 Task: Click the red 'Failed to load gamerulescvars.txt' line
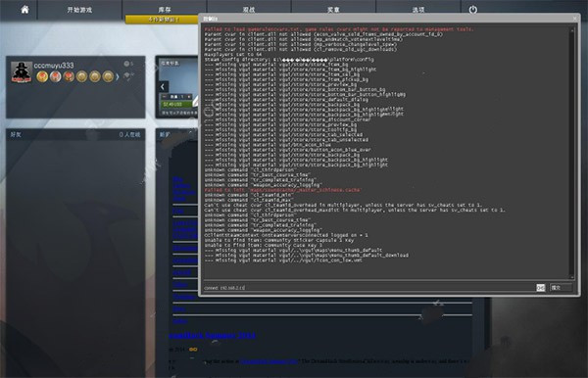click(339, 28)
